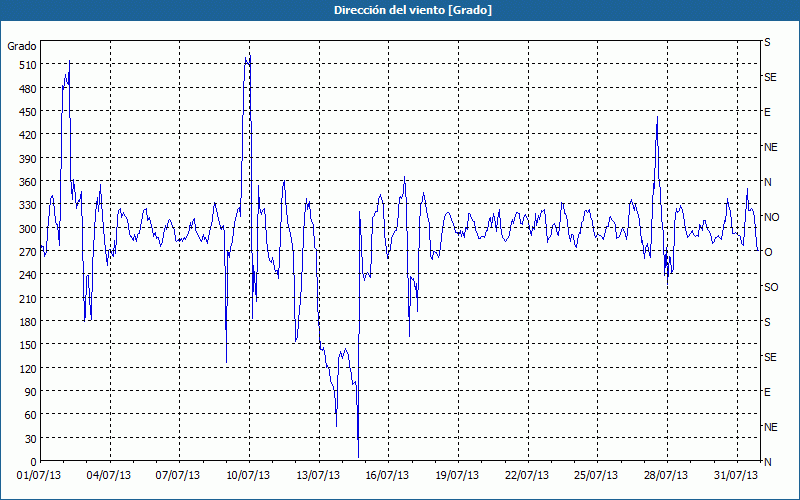Click the 'N' compass label level with 0
The image size is (800, 500).
(768, 462)
